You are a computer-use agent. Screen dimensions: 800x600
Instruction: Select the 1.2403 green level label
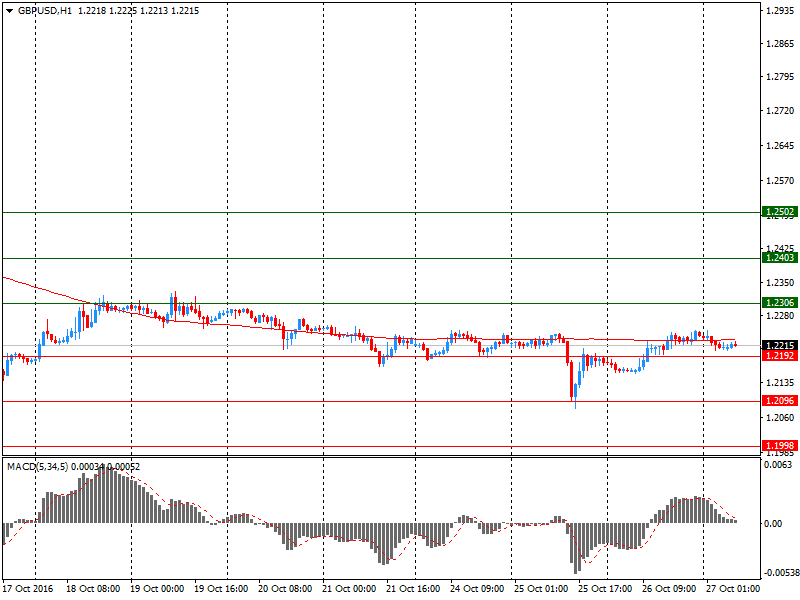(780, 258)
